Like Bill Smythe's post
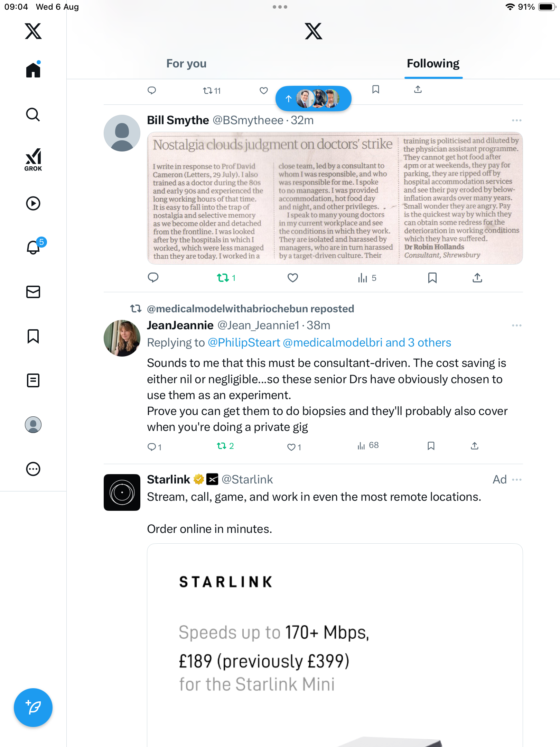Image resolution: width=560 pixels, height=747 pixels. pos(293,278)
